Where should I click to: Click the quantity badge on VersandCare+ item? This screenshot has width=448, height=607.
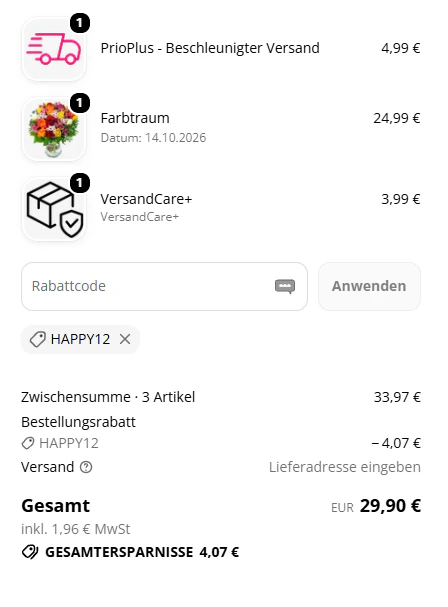tap(80, 183)
